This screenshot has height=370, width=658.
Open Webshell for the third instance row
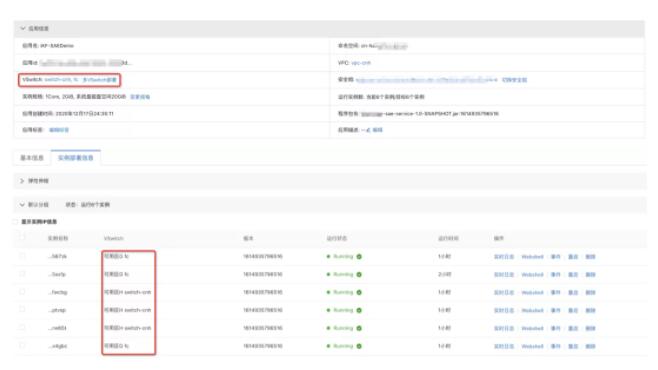(533, 293)
